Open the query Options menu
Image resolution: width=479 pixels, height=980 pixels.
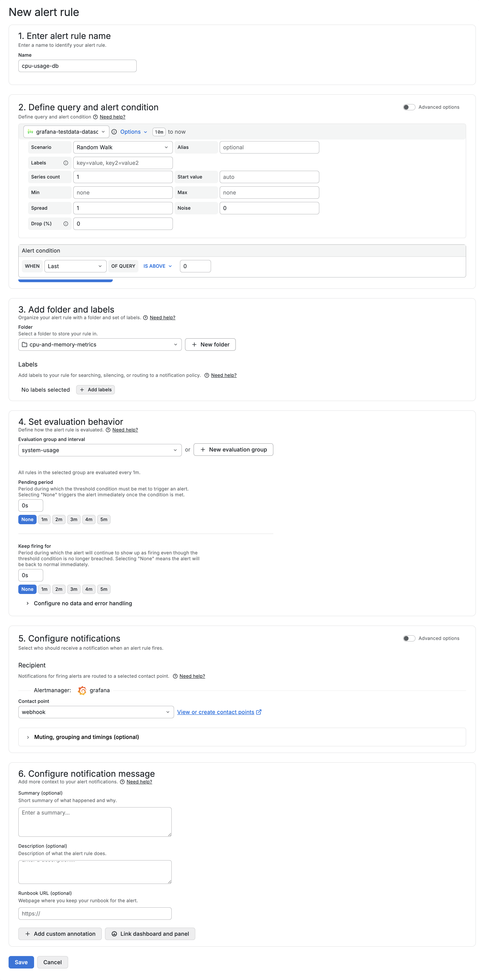[133, 132]
